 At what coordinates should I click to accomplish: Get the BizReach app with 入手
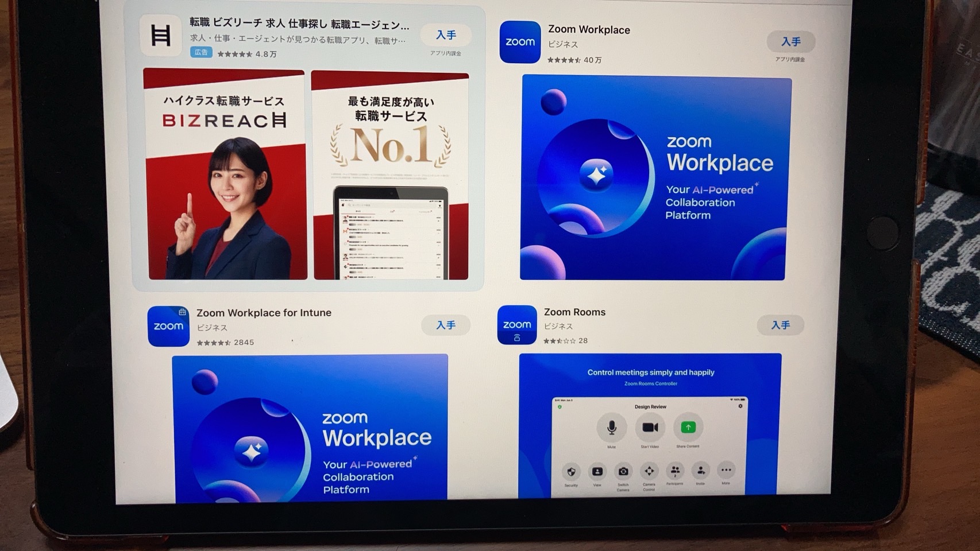446,35
